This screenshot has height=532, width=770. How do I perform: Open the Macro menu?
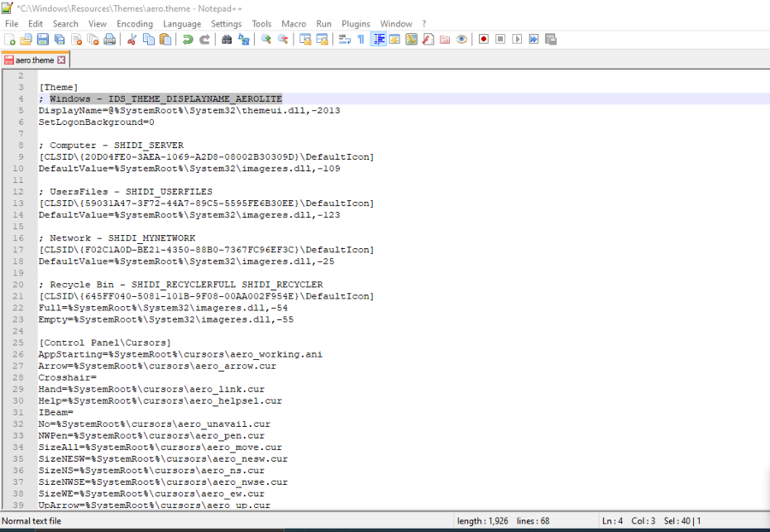point(293,24)
